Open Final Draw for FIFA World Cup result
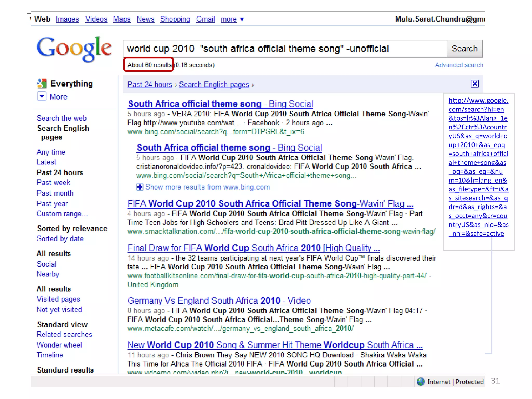This screenshot has width=532, height=399. (x=254, y=248)
